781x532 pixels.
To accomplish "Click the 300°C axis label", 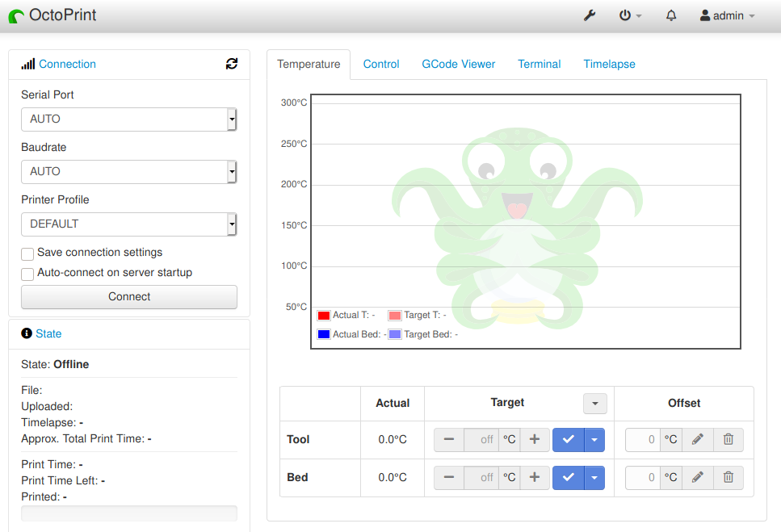I will click(x=294, y=103).
